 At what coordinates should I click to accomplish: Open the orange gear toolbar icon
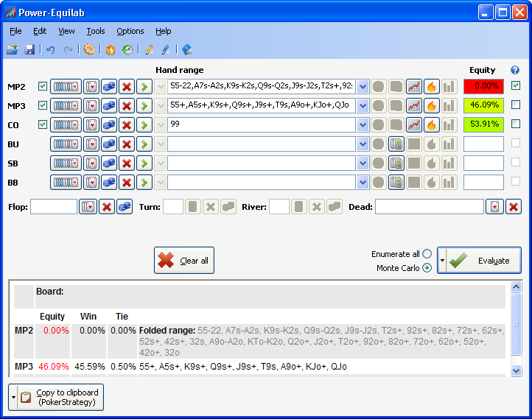tap(89, 49)
